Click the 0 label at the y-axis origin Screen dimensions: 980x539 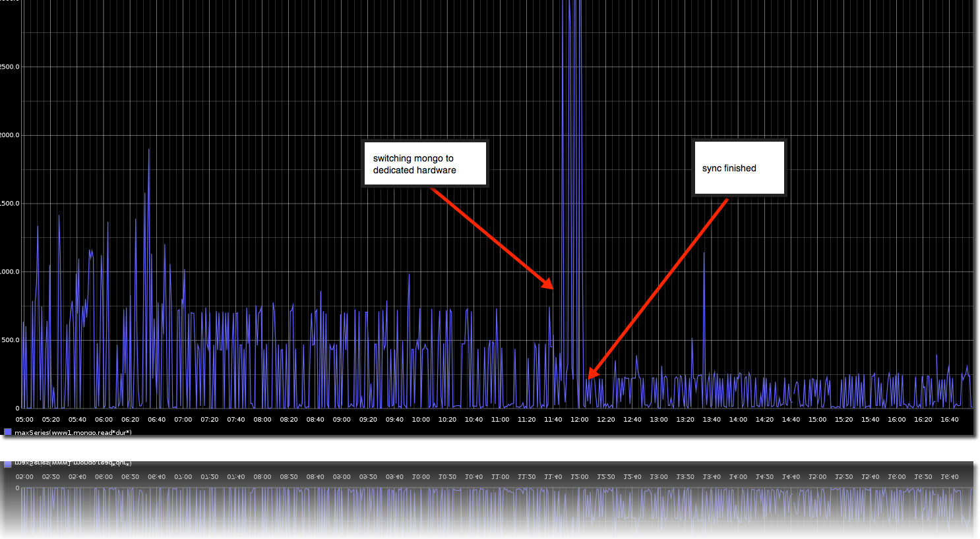[x=17, y=409]
